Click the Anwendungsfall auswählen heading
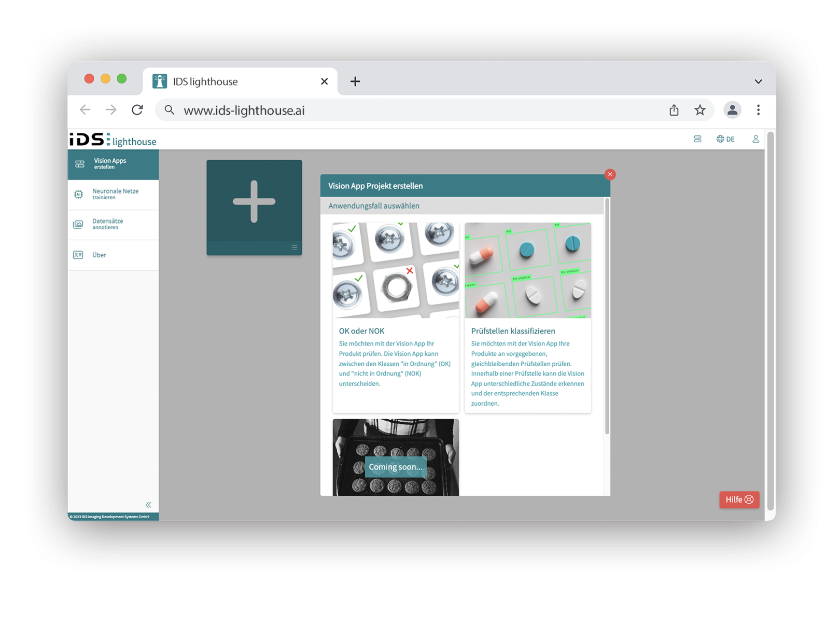This screenshot has width=840, height=636. click(374, 206)
